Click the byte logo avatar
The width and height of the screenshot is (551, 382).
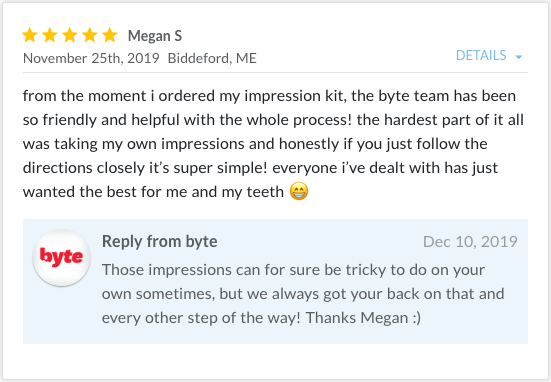point(61,257)
